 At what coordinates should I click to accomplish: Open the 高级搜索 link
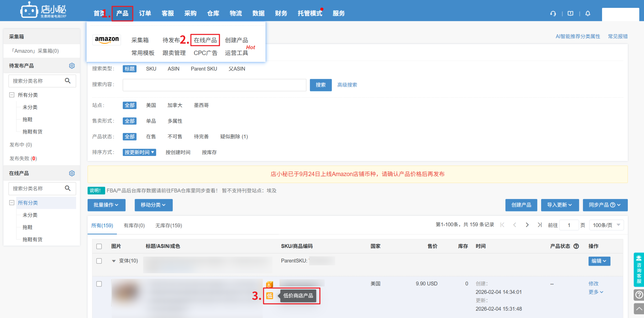(347, 85)
